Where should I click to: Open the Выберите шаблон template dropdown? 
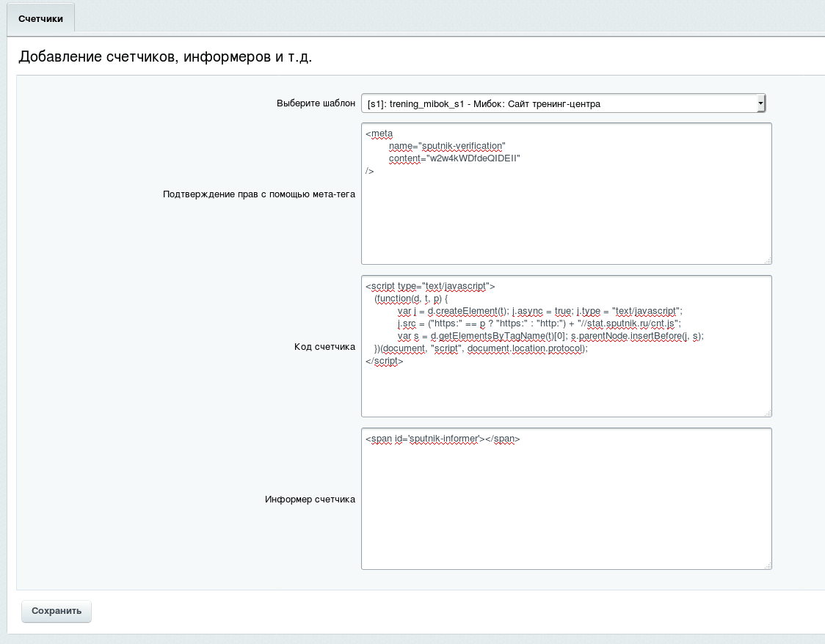tap(563, 103)
